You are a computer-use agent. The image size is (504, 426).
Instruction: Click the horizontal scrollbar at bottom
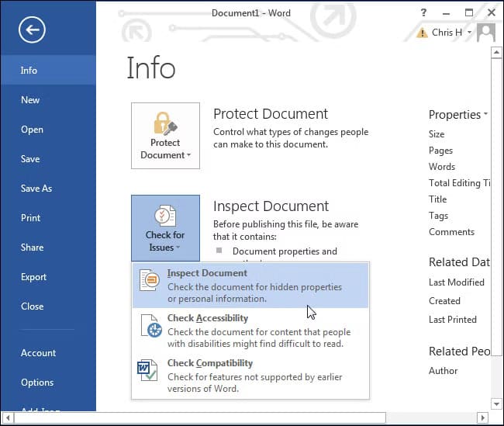pyautogui.click(x=202, y=417)
